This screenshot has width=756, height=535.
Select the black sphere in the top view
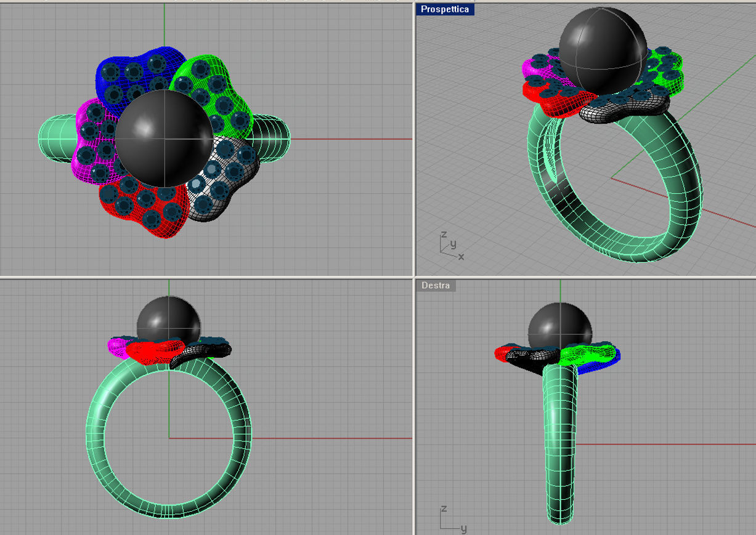(x=164, y=139)
